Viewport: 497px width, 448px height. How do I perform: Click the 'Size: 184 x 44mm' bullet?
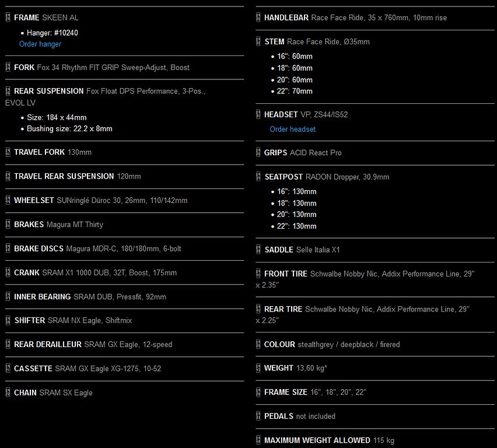click(x=57, y=117)
